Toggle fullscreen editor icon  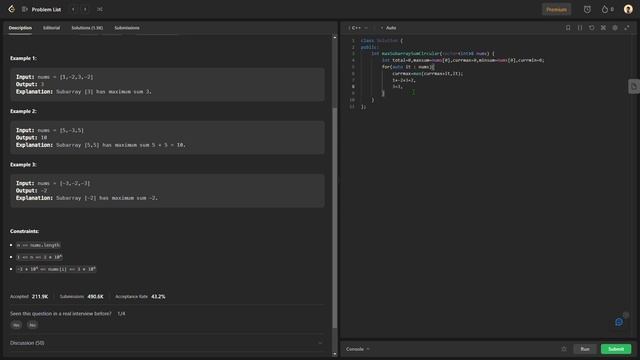[x=627, y=28]
